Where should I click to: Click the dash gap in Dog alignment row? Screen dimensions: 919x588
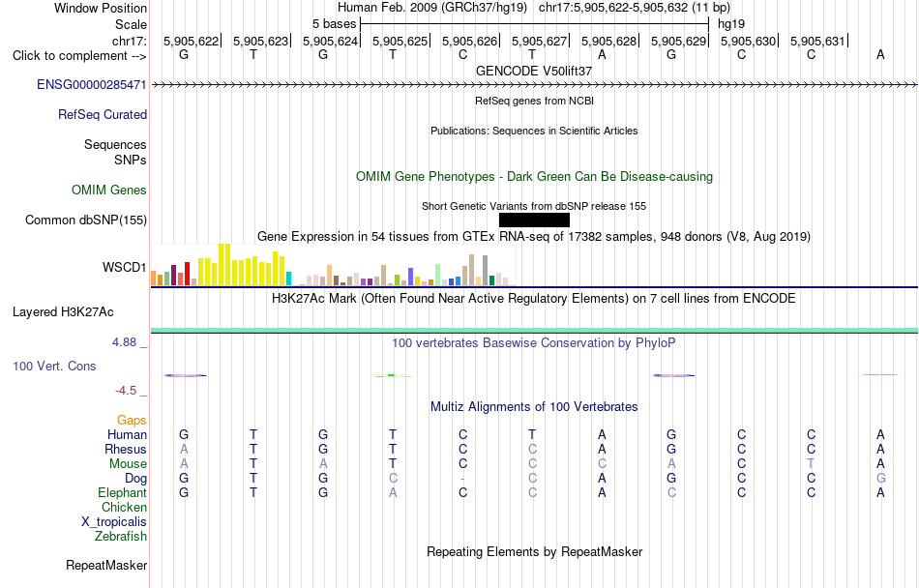click(x=463, y=479)
